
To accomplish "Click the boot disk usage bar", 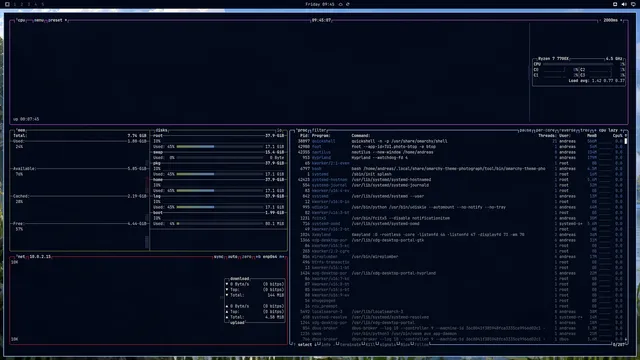I will [x=220, y=224].
